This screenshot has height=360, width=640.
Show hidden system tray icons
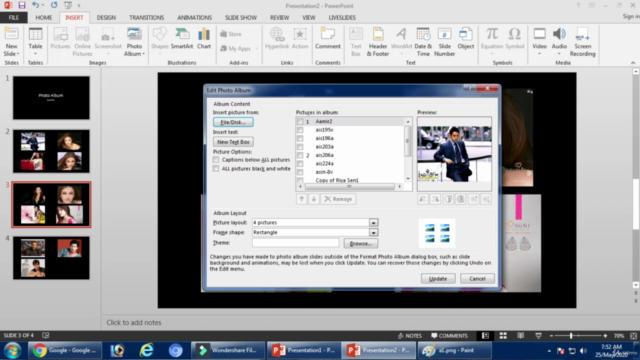(x=549, y=351)
